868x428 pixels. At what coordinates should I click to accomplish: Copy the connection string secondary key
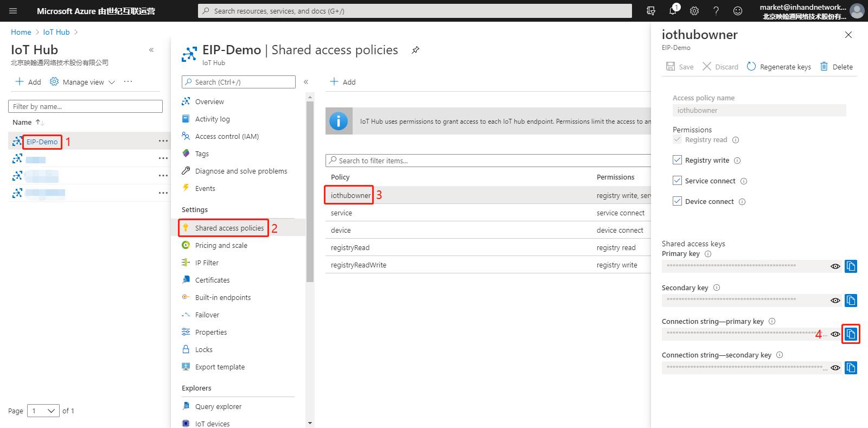pos(851,368)
